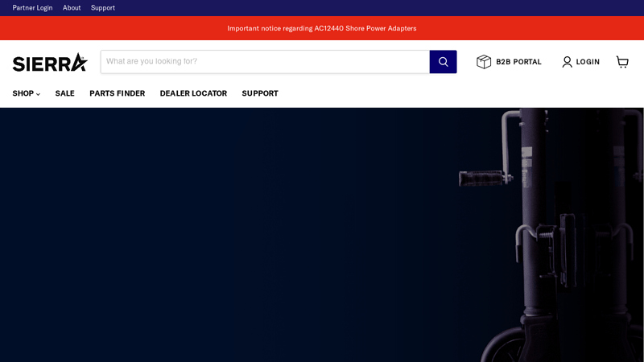Open the SALE menu item
The image size is (644, 362).
65,93
